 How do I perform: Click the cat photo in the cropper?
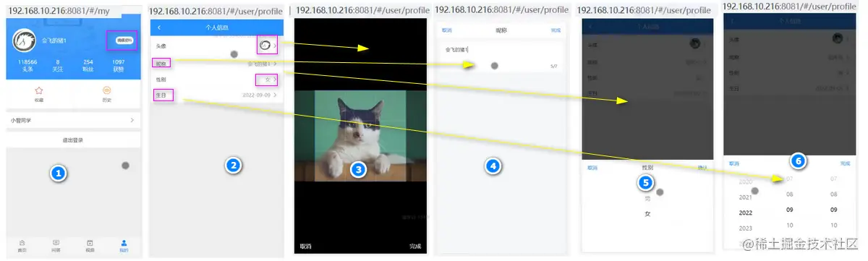tap(361, 135)
